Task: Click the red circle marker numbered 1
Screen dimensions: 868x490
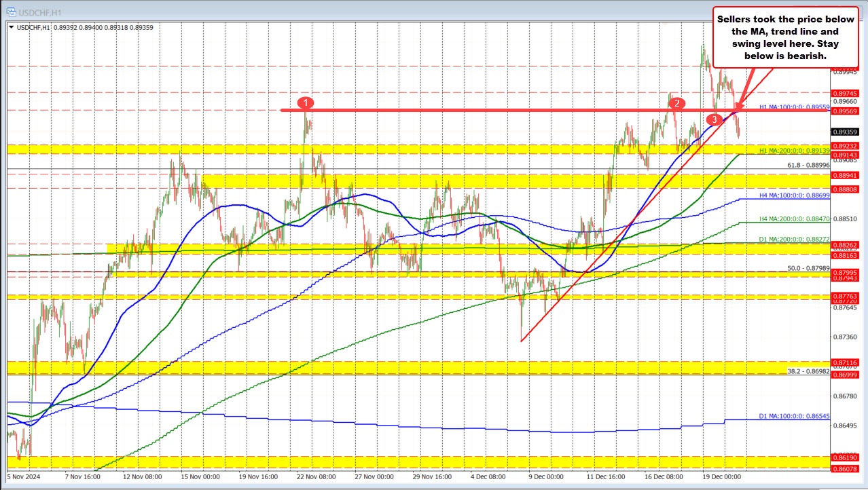Action: point(306,102)
